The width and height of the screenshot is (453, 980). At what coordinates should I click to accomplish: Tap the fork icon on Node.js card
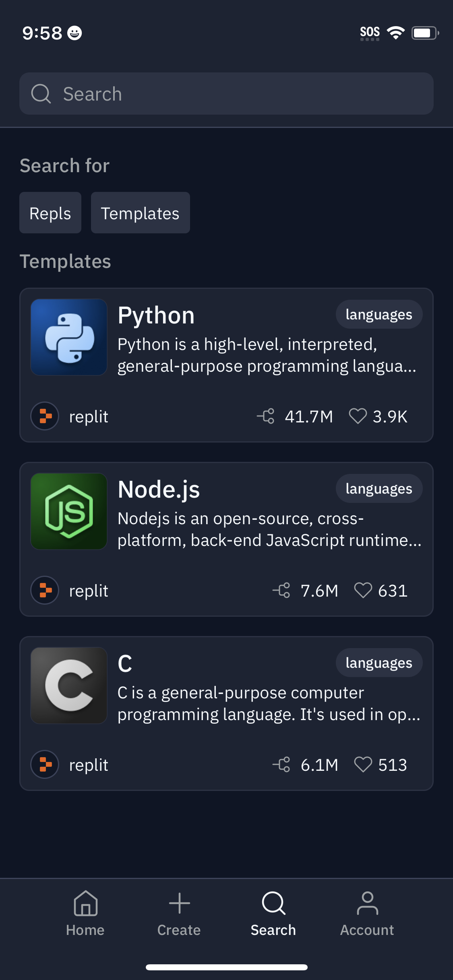pos(282,590)
